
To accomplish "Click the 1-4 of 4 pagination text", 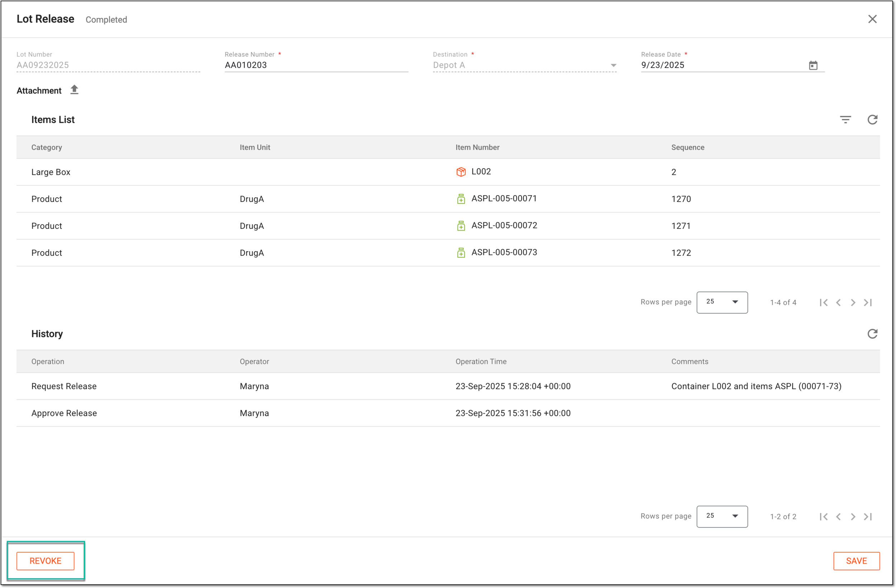I will 783,303.
